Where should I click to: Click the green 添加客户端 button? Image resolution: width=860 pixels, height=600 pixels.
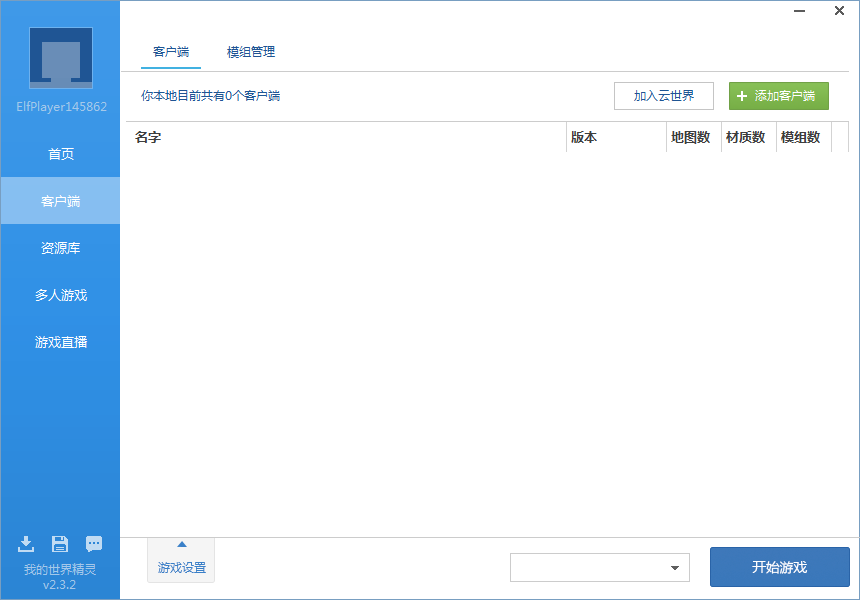click(x=778, y=96)
